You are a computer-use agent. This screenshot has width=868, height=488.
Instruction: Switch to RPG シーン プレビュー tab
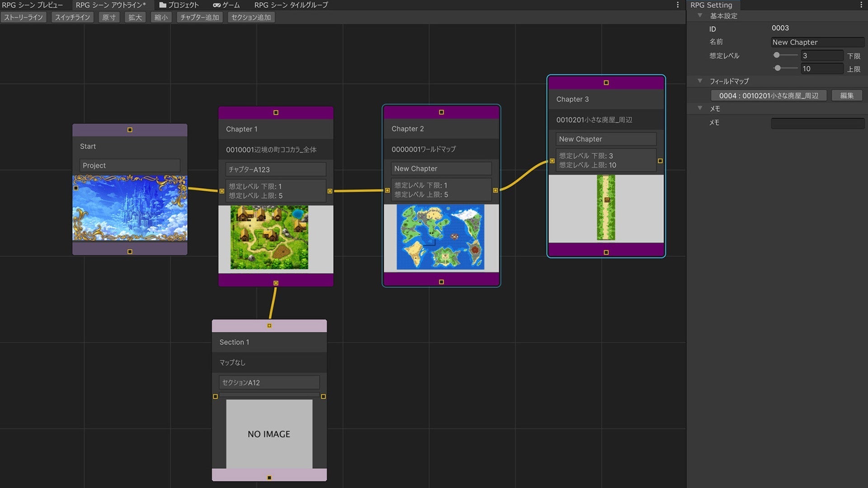click(33, 5)
